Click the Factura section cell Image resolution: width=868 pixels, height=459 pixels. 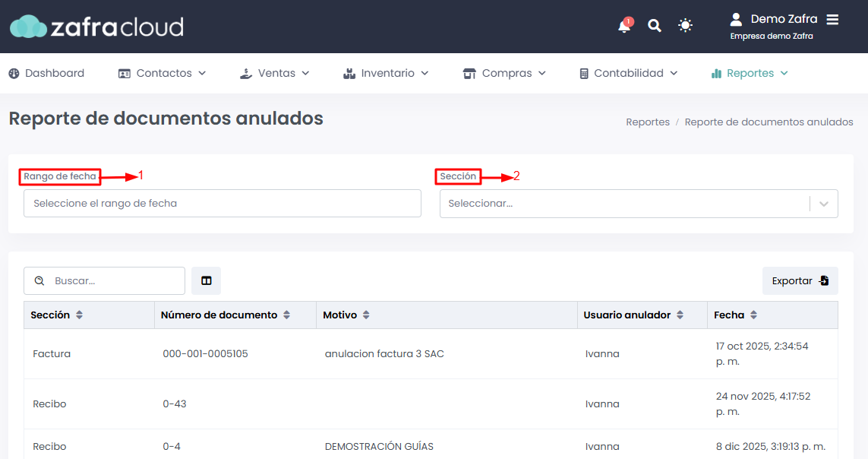(52, 354)
